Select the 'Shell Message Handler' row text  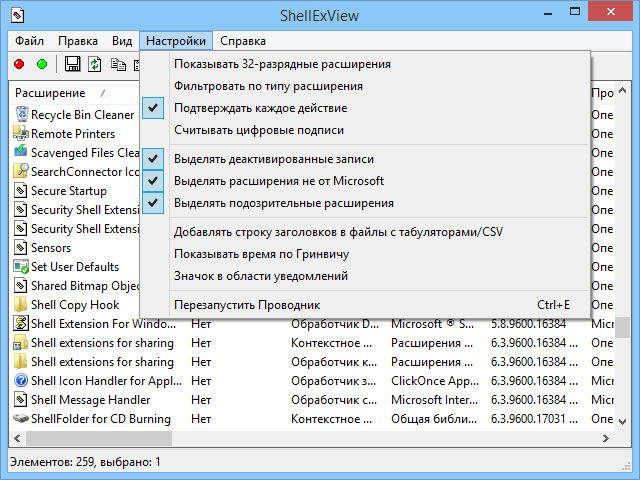click(91, 400)
